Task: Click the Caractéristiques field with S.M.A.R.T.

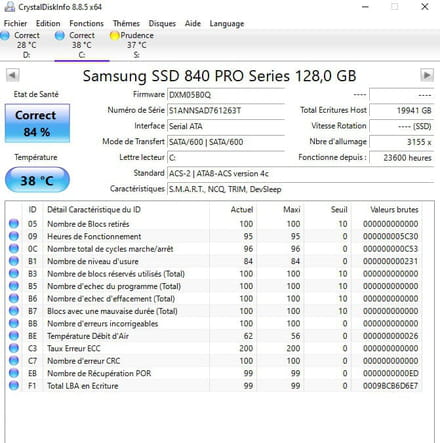Action: 300,189
